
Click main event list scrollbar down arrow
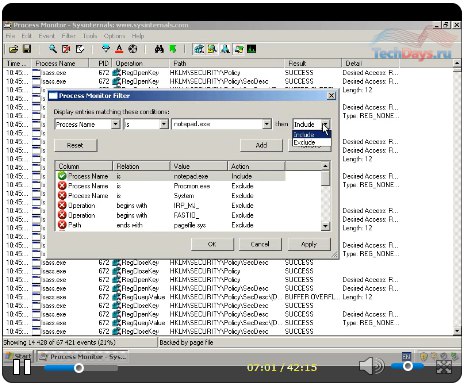point(457,331)
